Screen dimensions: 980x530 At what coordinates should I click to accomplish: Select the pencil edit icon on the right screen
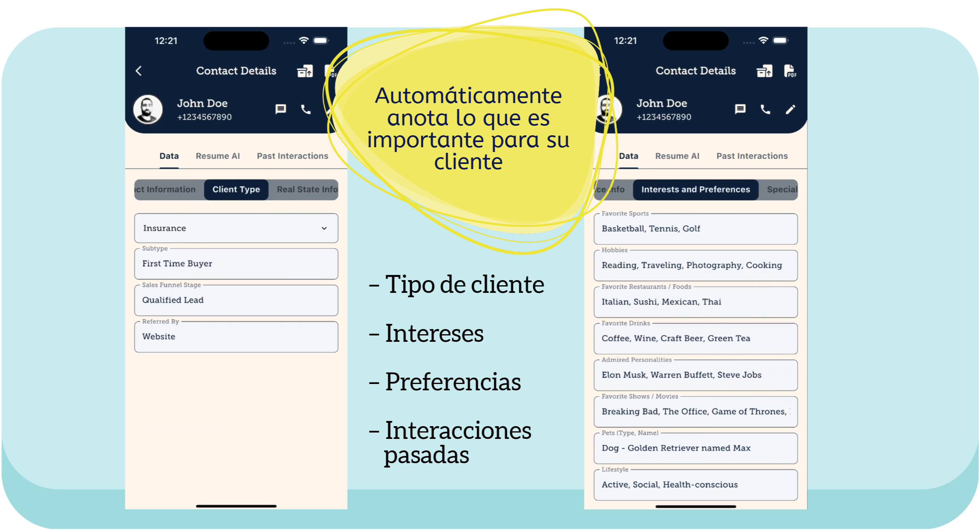[790, 109]
